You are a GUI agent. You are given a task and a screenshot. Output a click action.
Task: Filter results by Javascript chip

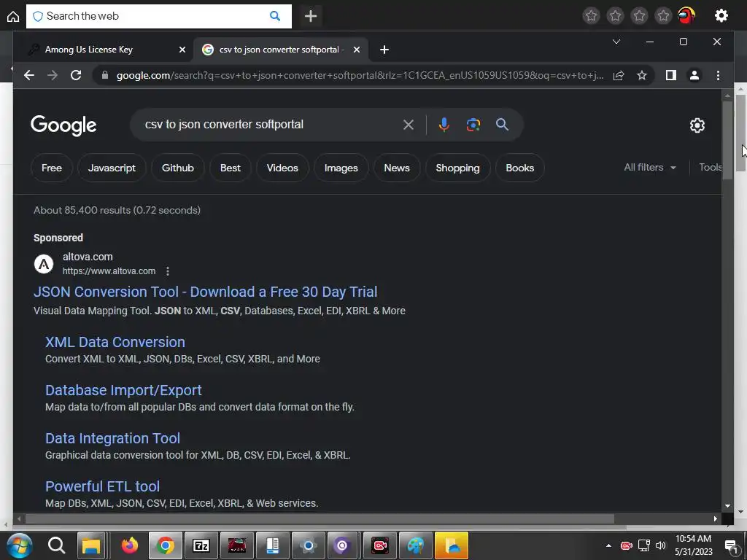point(112,168)
